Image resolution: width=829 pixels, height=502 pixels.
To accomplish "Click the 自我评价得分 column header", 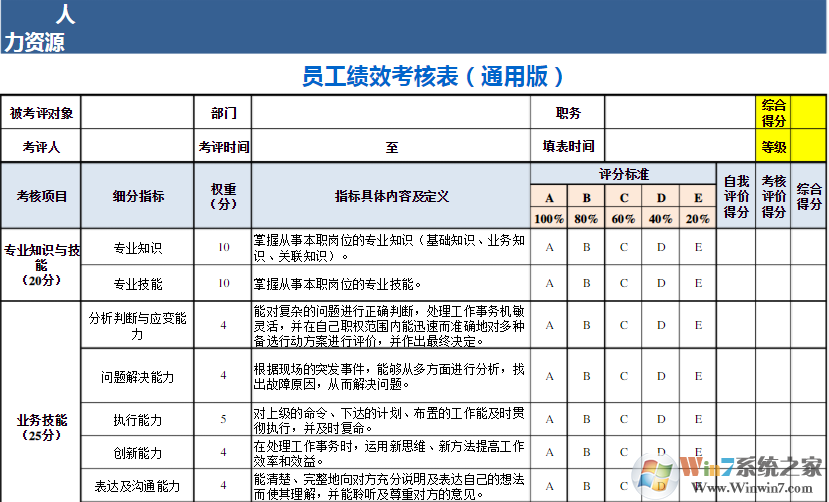I will tap(736, 196).
